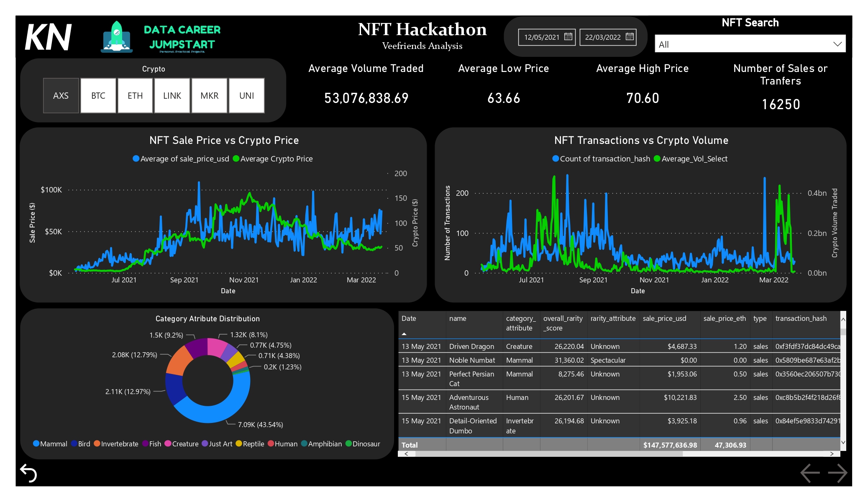Click Average_Vol_Select legend item

(691, 159)
